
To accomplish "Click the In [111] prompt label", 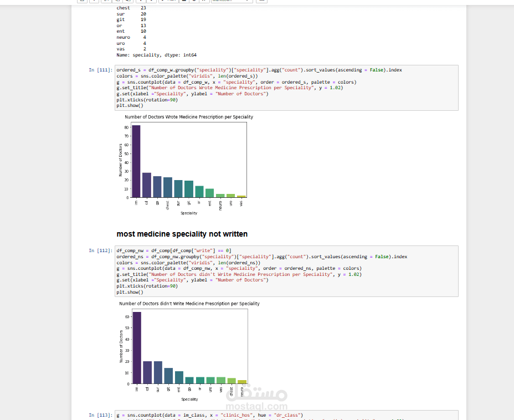I will pyautogui.click(x=101, y=70).
